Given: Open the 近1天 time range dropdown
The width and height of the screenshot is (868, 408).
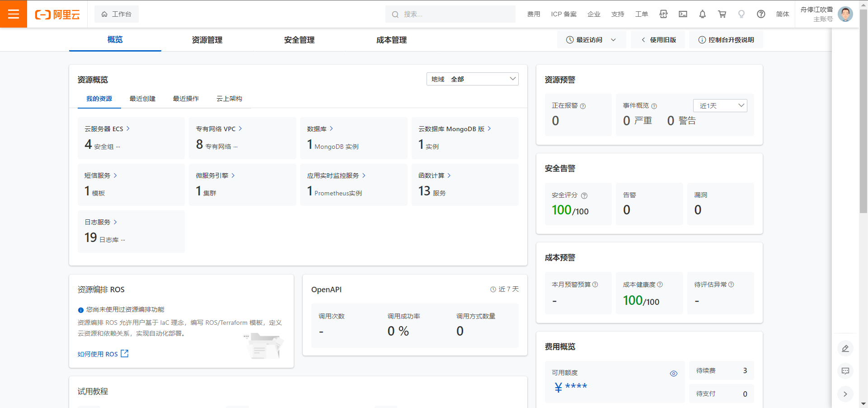Looking at the screenshot, I should [720, 105].
